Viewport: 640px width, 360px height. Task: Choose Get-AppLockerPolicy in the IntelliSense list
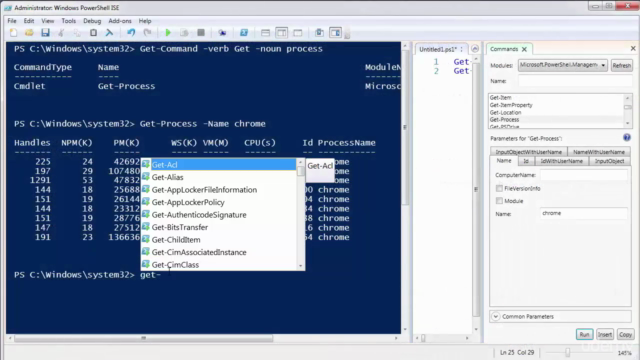click(218, 202)
